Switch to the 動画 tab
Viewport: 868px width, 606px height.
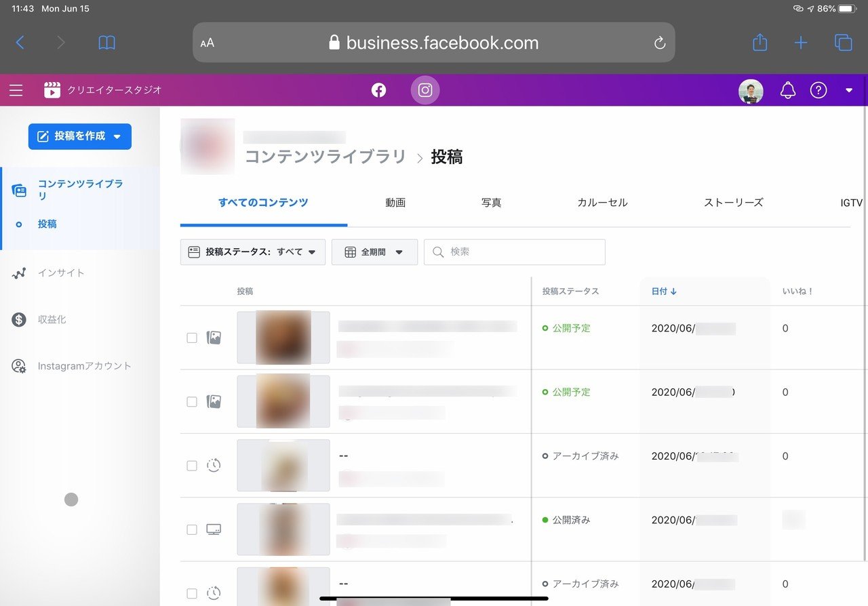[395, 202]
